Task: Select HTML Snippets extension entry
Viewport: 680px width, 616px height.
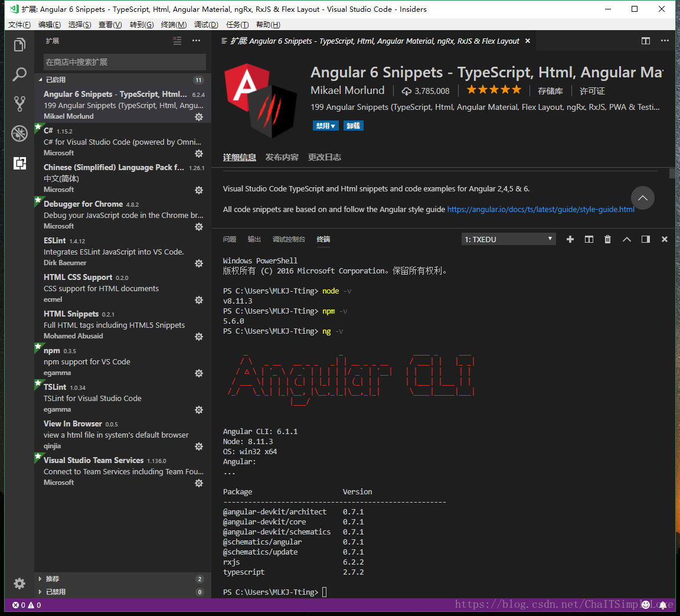Action: pos(123,324)
